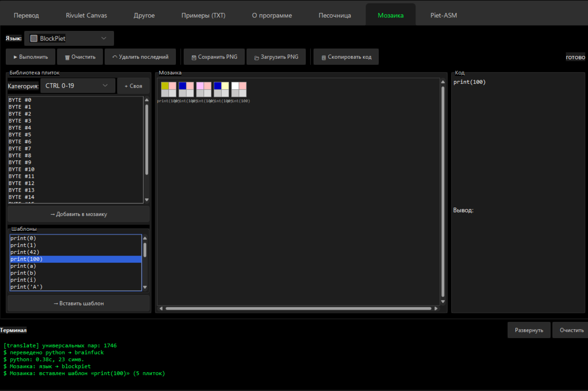588x391 pixels.
Task: Run the mosaic with Выполнить button
Action: (x=30, y=57)
